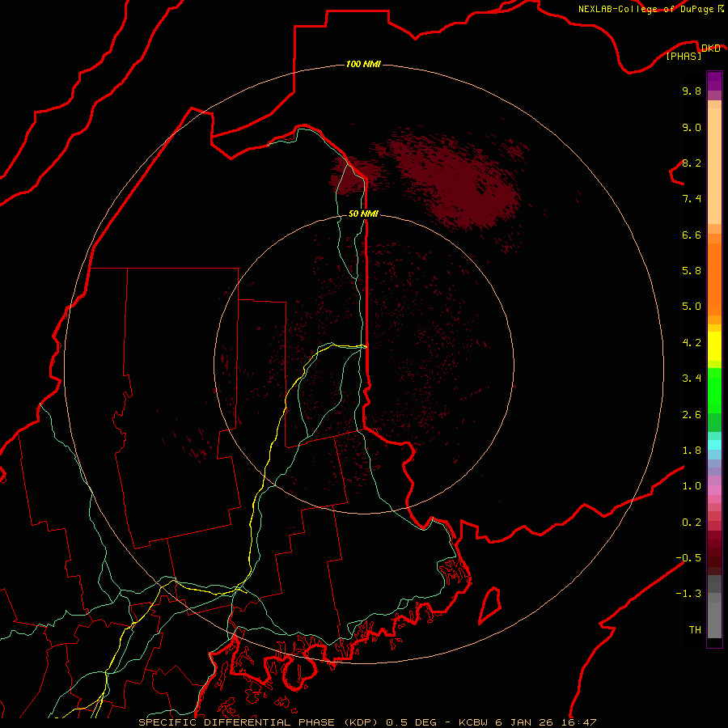This screenshot has height=728, width=728.
Task: Click the 3.4 legend value
Action: coord(692,379)
